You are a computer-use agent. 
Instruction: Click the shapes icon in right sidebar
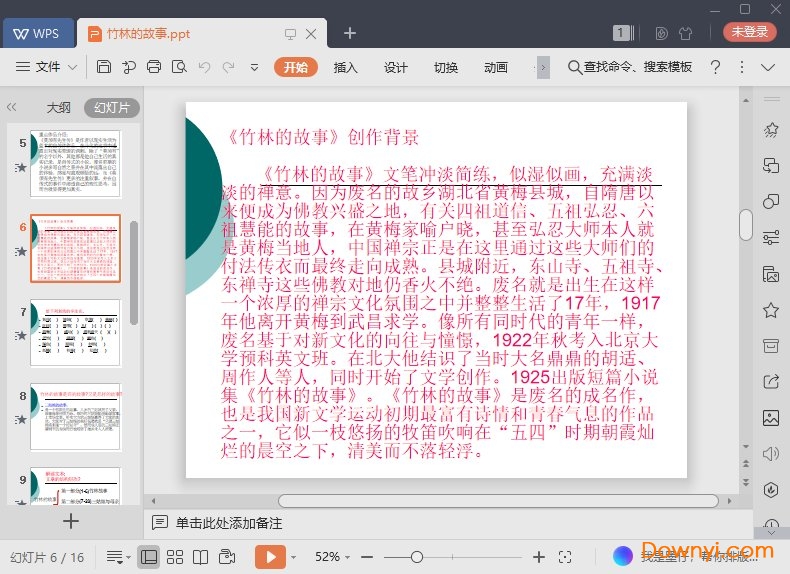(x=770, y=202)
